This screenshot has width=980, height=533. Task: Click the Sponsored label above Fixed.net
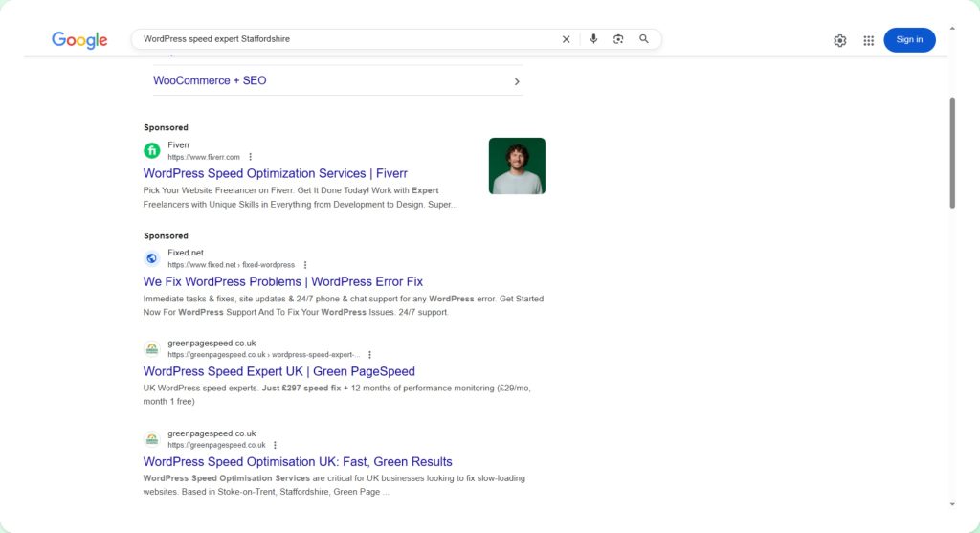pyautogui.click(x=166, y=236)
